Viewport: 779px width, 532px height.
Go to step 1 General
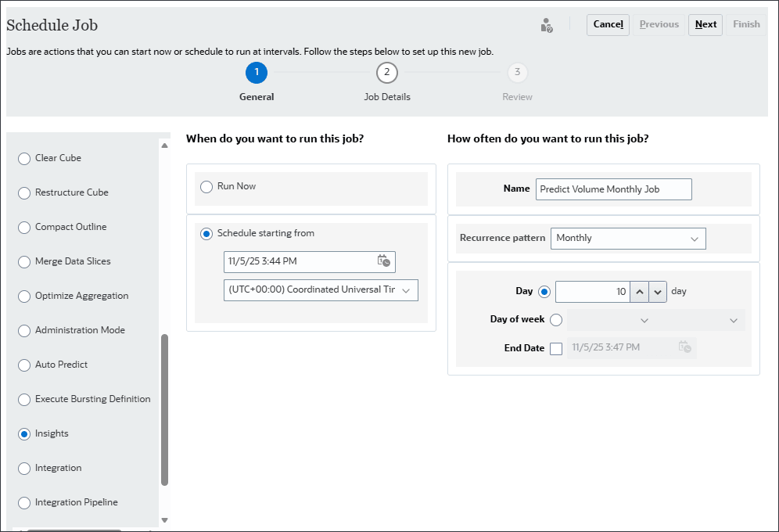click(x=257, y=73)
